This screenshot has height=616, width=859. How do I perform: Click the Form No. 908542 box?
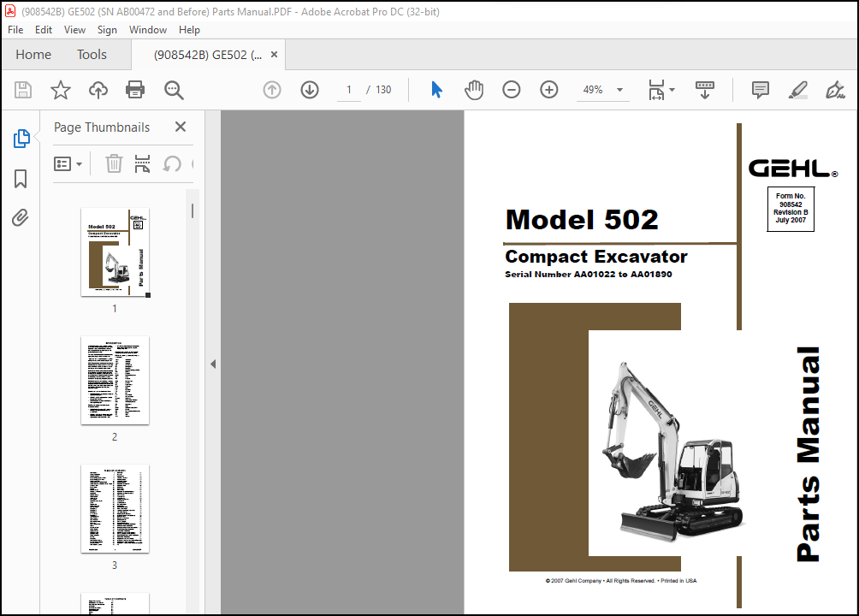click(x=791, y=209)
